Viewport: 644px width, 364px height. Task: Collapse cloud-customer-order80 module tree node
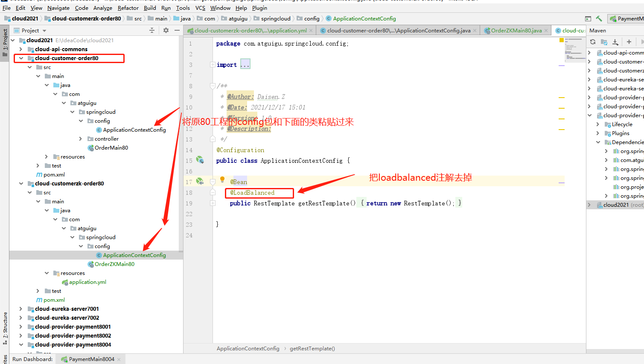click(x=21, y=58)
